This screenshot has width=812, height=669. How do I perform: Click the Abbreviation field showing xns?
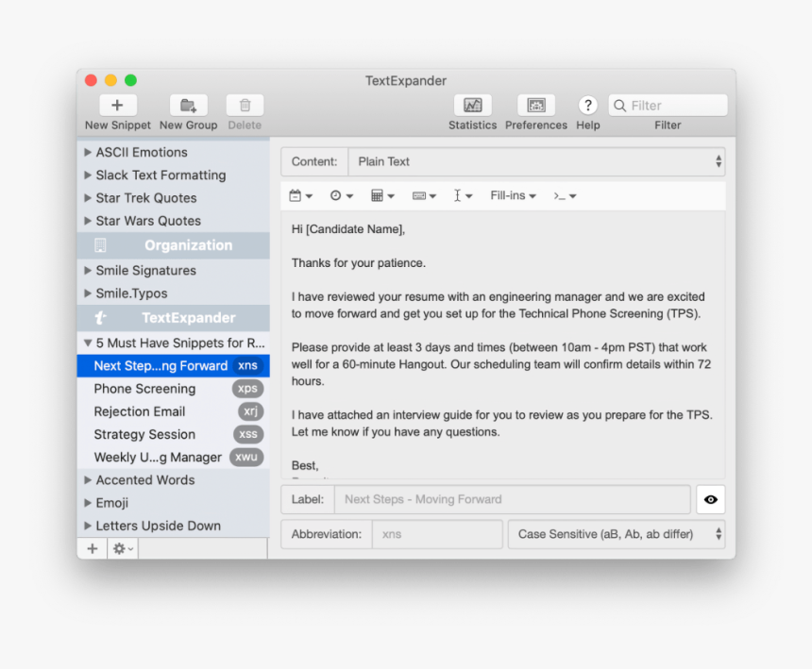[437, 534]
